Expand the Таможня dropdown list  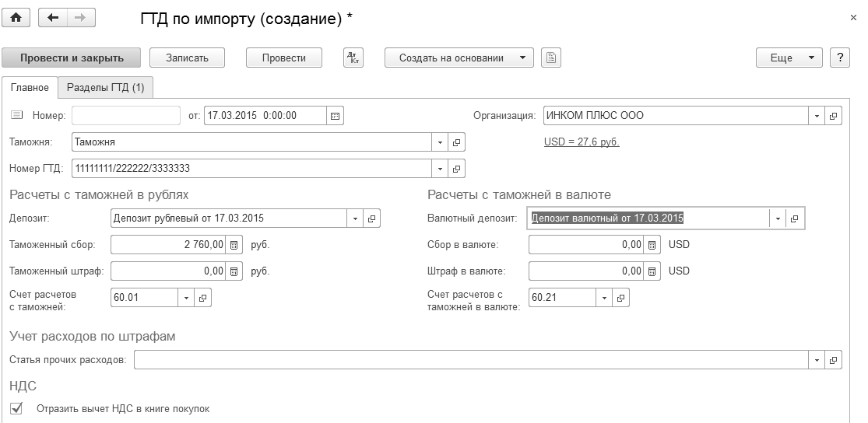tap(440, 142)
